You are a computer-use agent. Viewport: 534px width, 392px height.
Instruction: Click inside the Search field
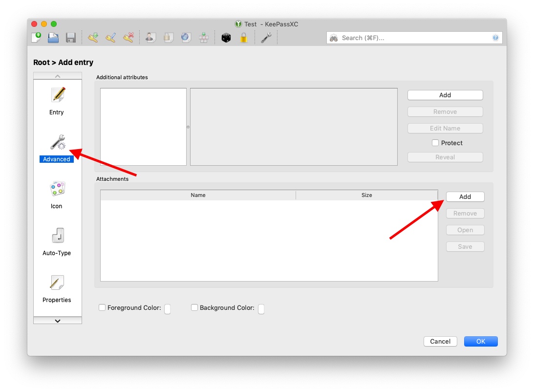(x=415, y=37)
